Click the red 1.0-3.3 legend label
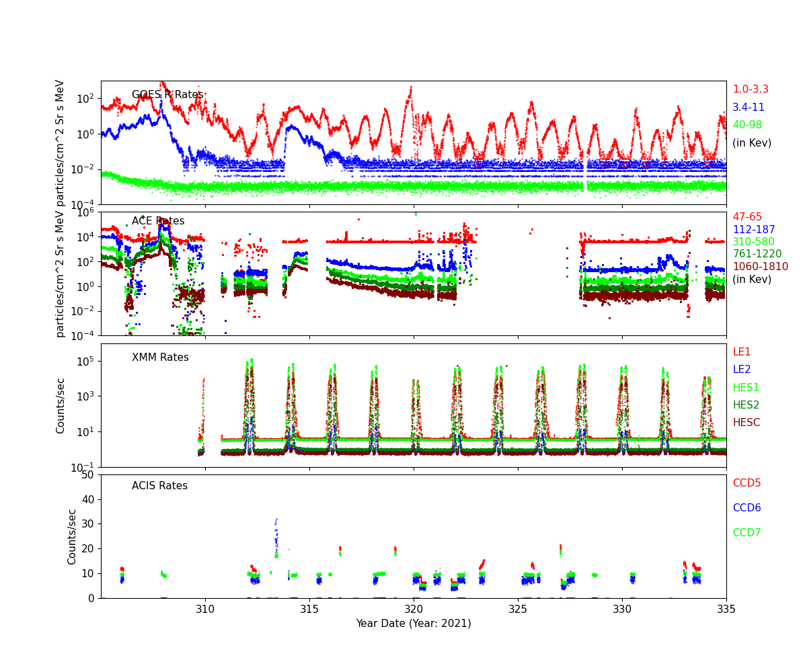This screenshot has height=672, width=807. [x=750, y=89]
